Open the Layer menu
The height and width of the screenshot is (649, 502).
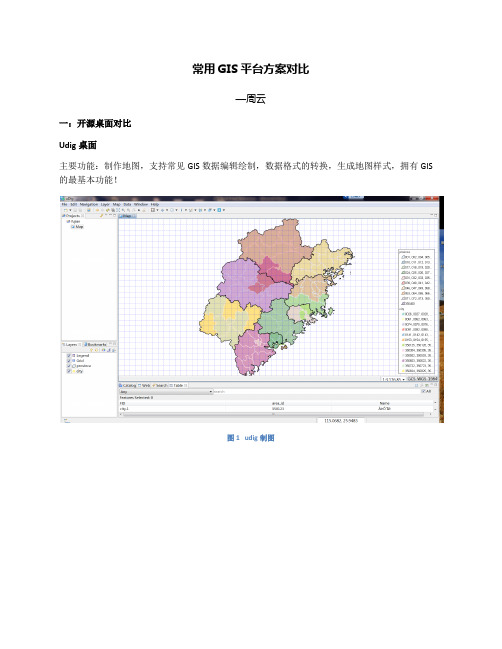point(106,204)
